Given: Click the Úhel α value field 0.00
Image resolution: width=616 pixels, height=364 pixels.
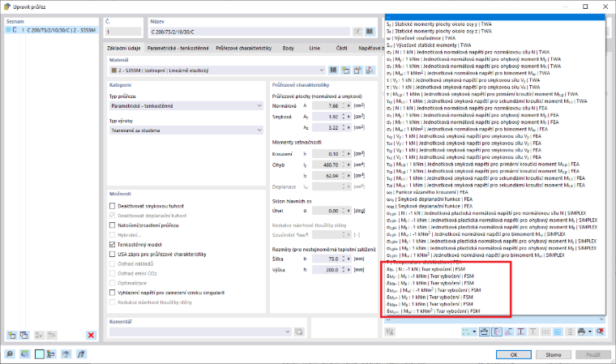Looking at the screenshot, I should click(327, 211).
